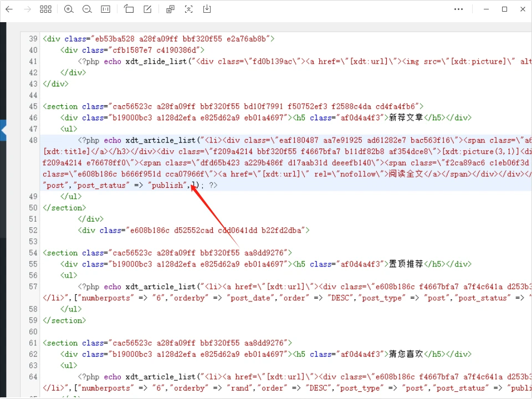Click the forward arrow for next image

[x=27, y=9]
